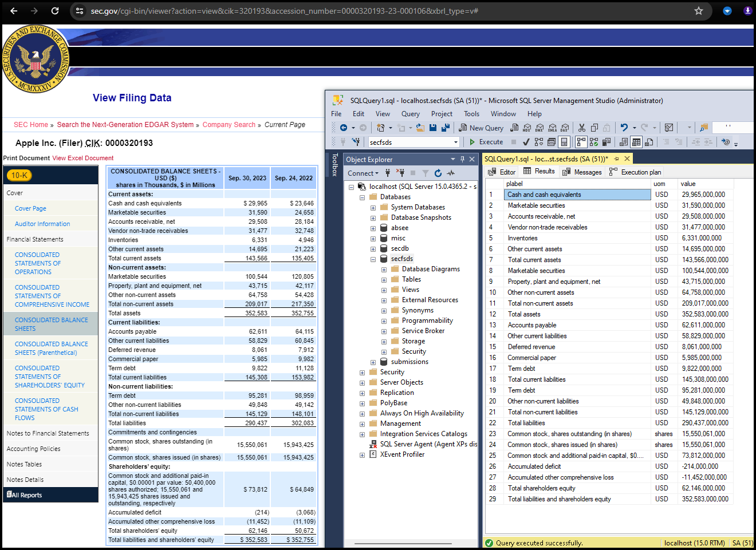Click All Reports at sidebar bottom

(x=24, y=495)
